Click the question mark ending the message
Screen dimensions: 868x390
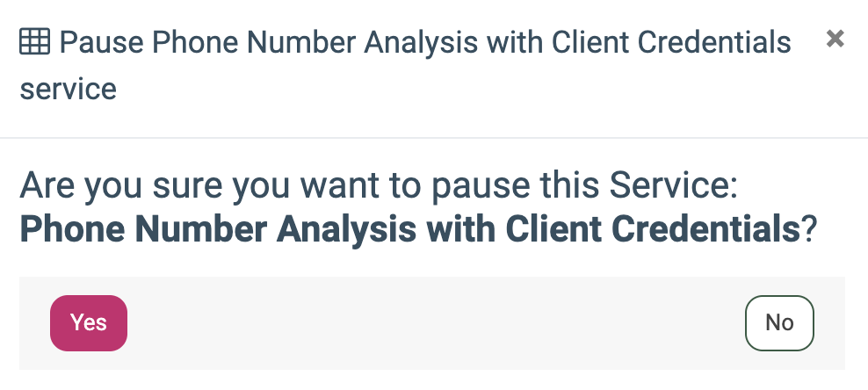pyautogui.click(x=808, y=228)
